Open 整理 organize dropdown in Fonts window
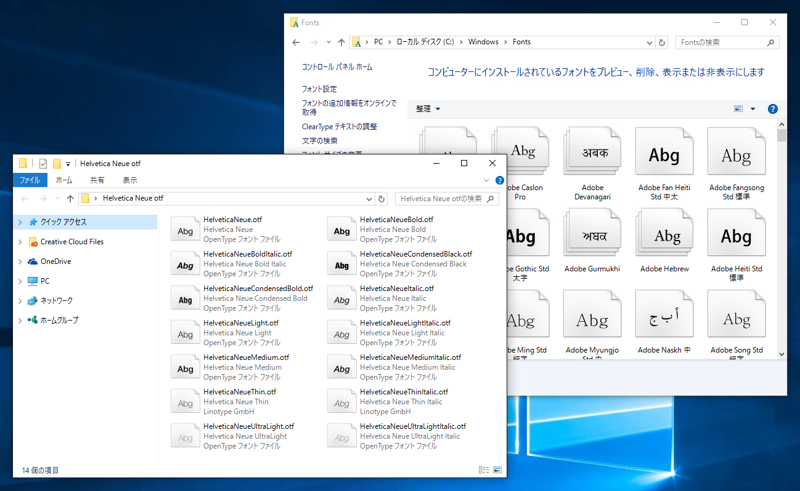This screenshot has height=491, width=800. click(x=428, y=109)
